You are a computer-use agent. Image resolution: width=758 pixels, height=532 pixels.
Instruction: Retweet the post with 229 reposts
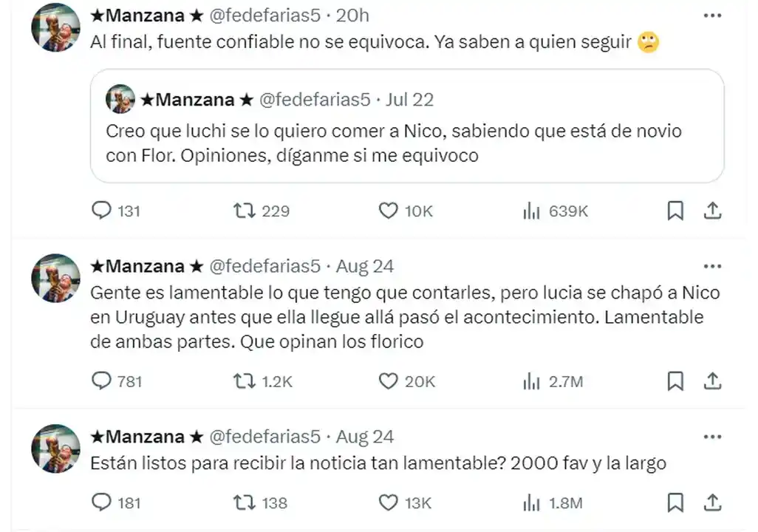244,211
